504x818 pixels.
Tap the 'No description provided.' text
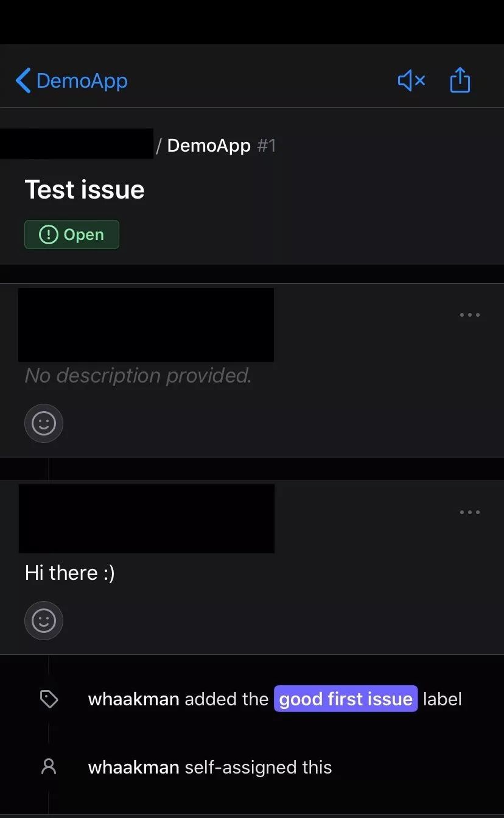tap(138, 376)
